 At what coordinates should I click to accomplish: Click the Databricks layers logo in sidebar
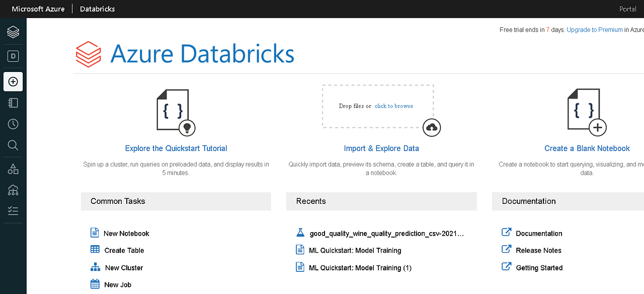tap(13, 32)
